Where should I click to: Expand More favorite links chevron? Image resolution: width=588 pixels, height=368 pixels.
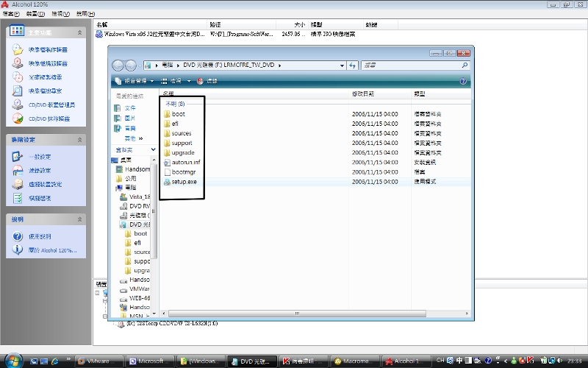[x=141, y=138]
